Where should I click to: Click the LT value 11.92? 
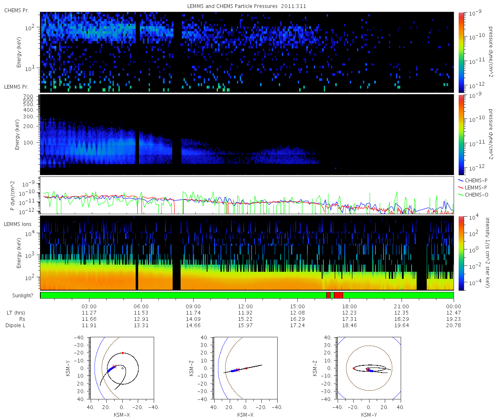pyautogui.click(x=245, y=312)
